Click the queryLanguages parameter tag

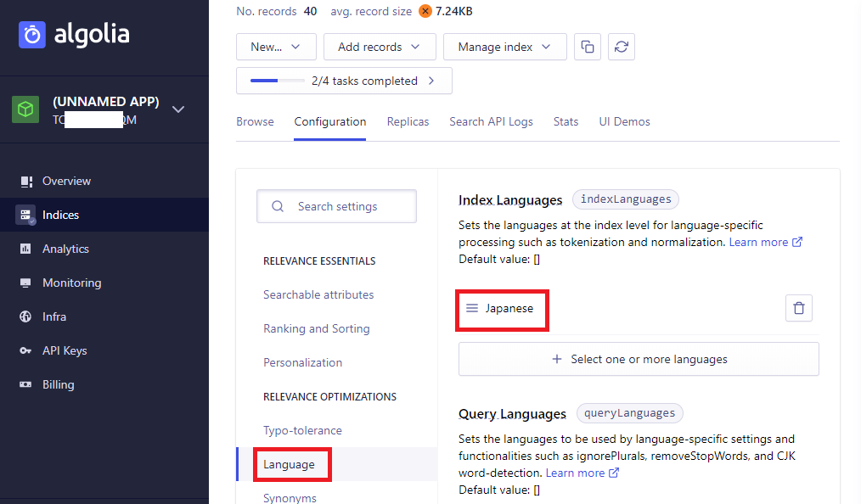[x=629, y=413]
